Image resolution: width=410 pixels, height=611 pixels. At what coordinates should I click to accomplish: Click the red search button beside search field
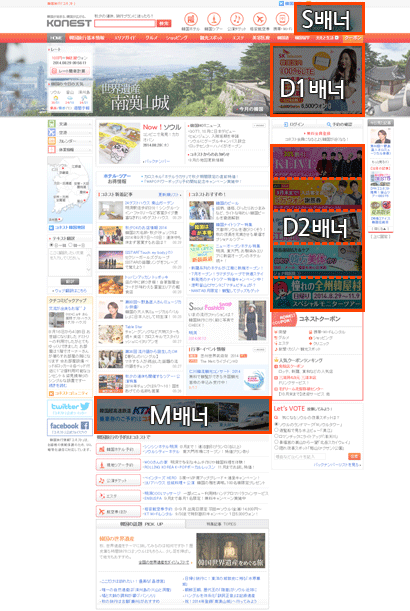164,23
